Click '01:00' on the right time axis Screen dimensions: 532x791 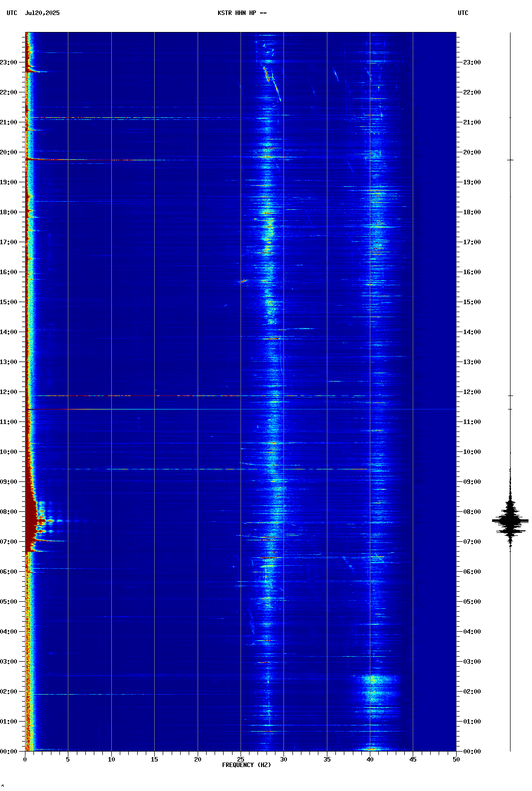[x=472, y=722]
